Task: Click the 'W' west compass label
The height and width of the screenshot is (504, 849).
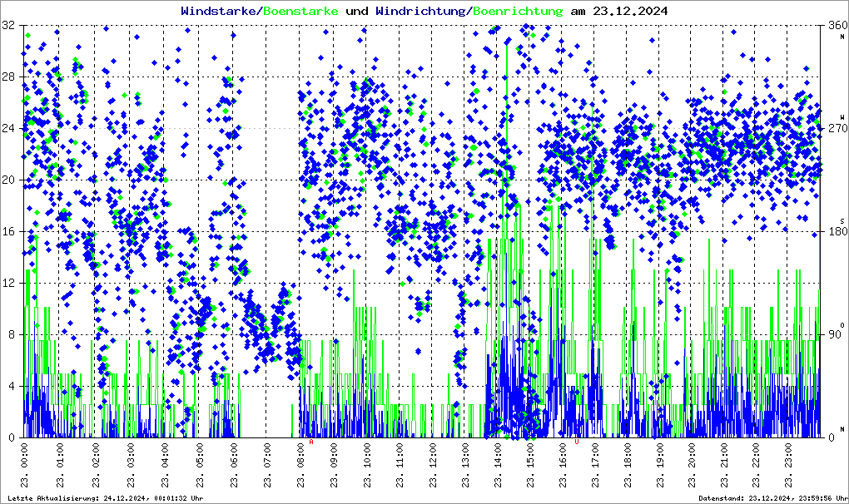Action: [842, 117]
